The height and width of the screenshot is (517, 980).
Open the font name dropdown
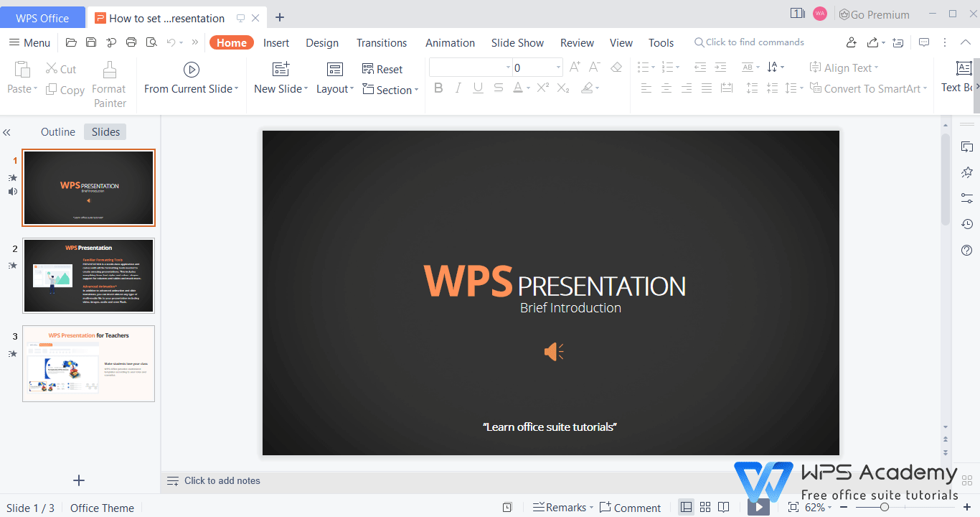pyautogui.click(x=508, y=67)
